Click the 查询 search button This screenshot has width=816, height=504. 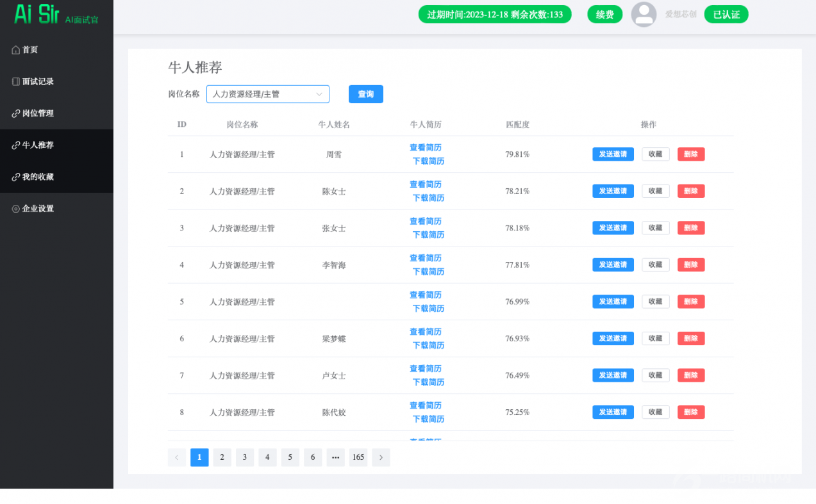tap(365, 94)
